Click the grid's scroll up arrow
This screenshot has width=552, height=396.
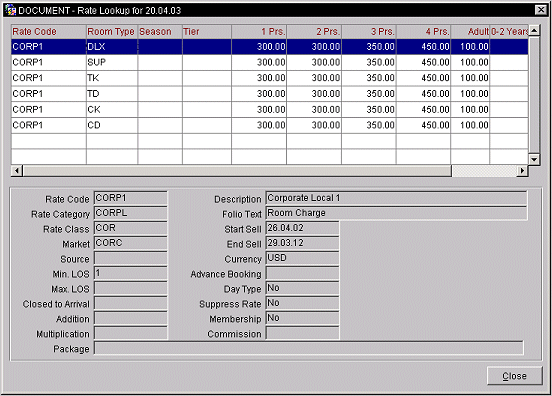coord(534,30)
